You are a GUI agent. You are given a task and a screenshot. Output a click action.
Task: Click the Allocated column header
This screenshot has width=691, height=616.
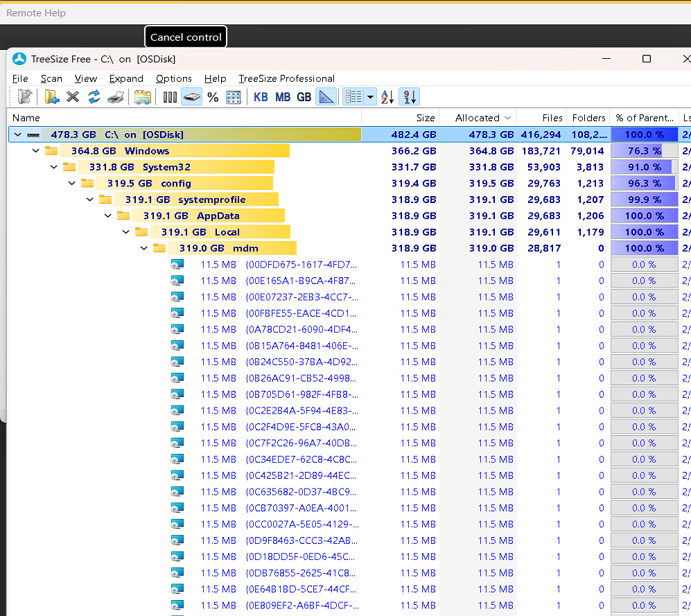click(477, 118)
